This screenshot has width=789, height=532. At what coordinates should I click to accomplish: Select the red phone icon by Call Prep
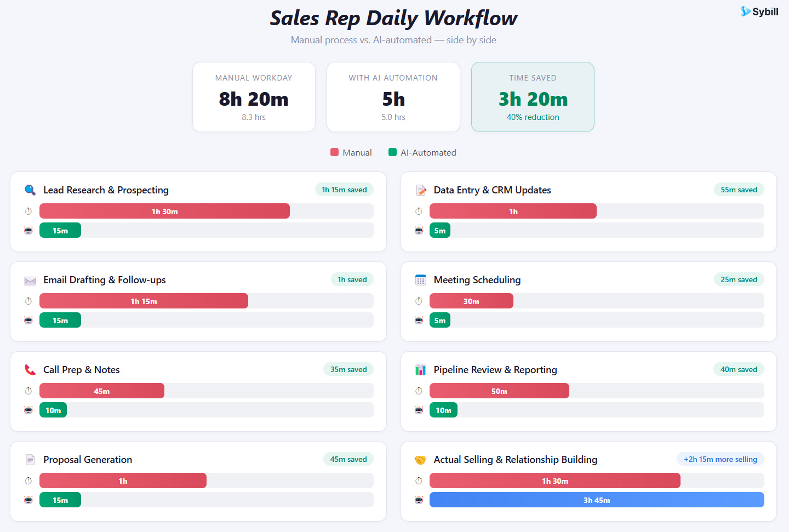click(30, 370)
